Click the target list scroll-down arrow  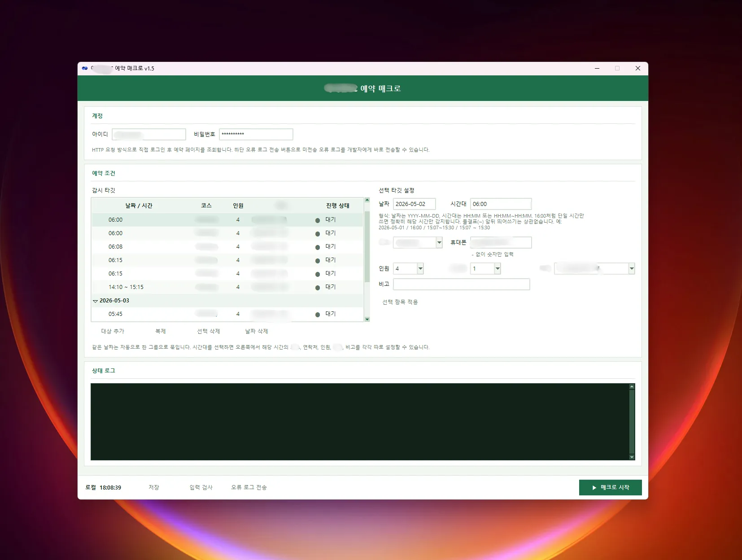tap(367, 319)
